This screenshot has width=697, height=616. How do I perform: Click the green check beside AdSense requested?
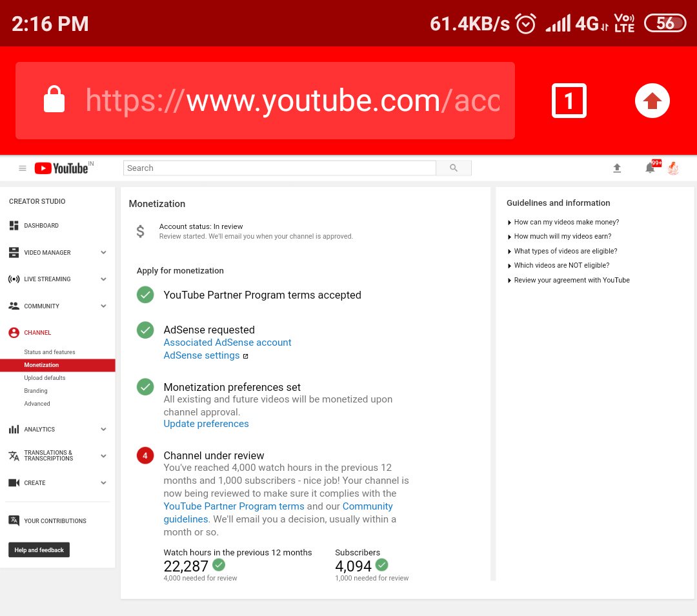[145, 330]
